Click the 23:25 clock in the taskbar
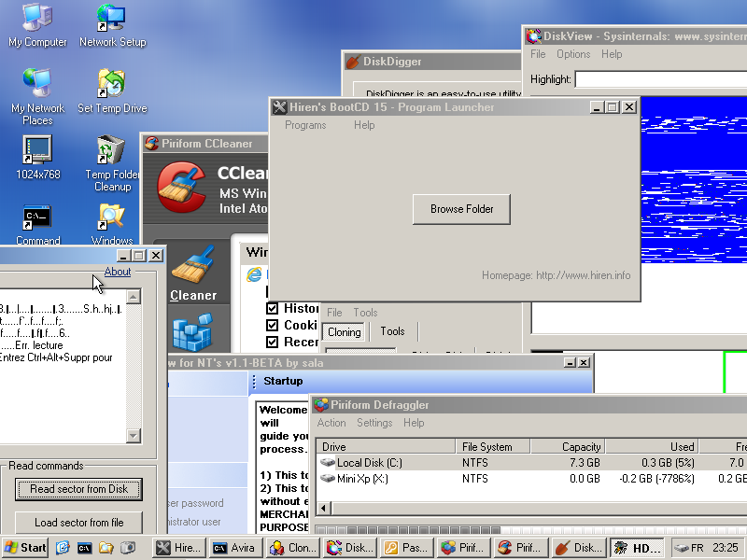The height and width of the screenshot is (560, 747). [726, 548]
